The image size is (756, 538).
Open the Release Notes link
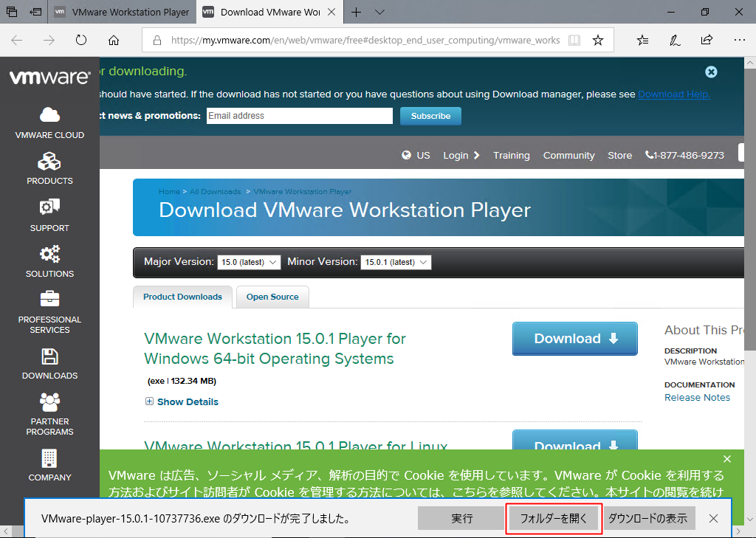697,397
